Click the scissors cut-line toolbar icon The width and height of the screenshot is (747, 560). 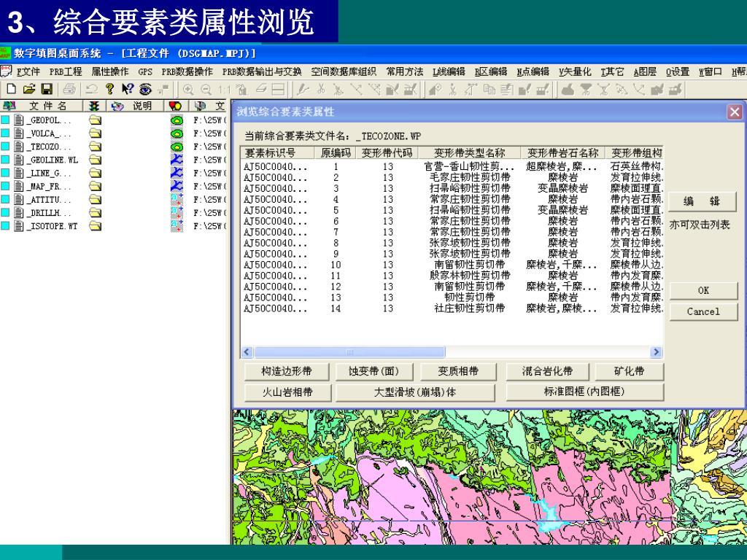[321, 89]
